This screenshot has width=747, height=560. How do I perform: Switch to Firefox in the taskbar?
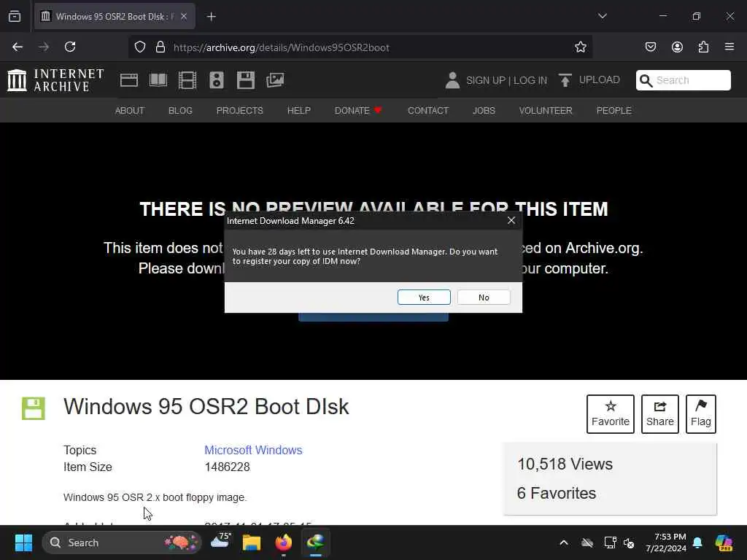click(284, 542)
